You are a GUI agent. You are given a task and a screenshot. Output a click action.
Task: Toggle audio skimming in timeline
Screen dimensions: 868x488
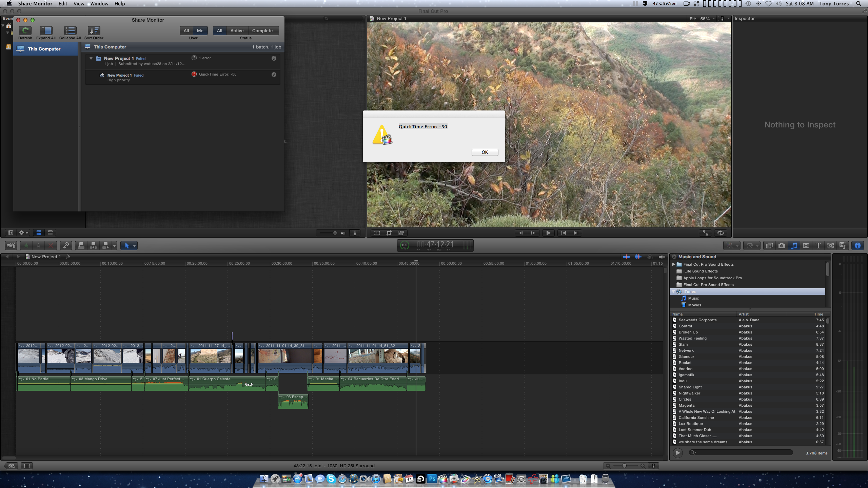(638, 257)
